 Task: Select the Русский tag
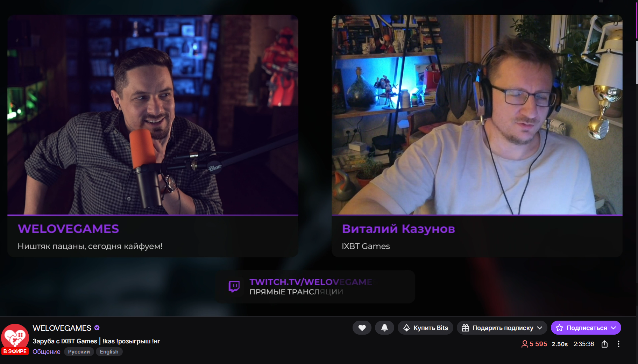(x=79, y=352)
